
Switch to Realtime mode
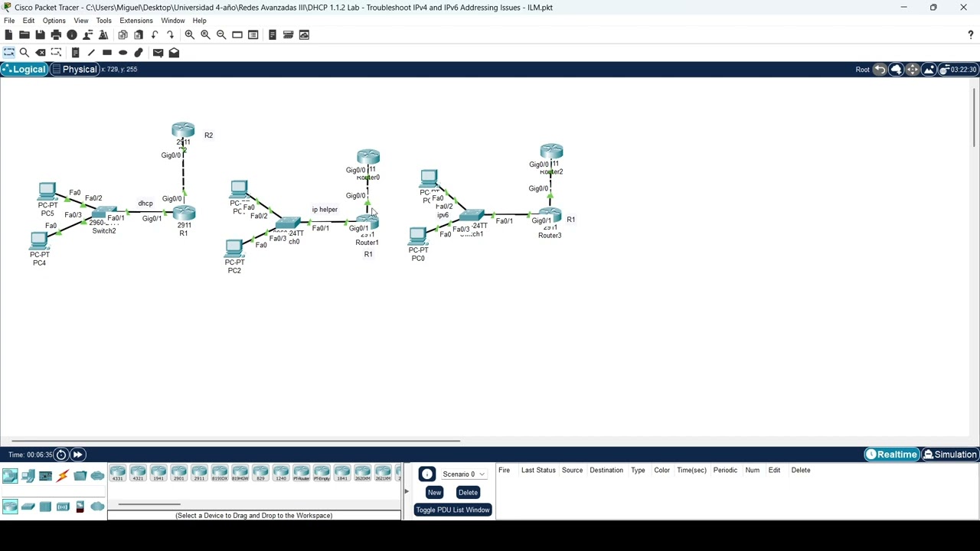point(891,455)
